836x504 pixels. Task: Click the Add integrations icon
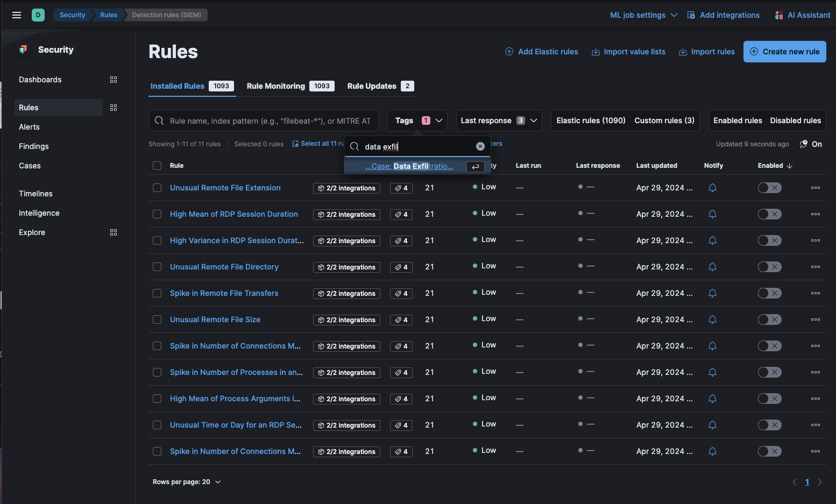[x=690, y=15]
